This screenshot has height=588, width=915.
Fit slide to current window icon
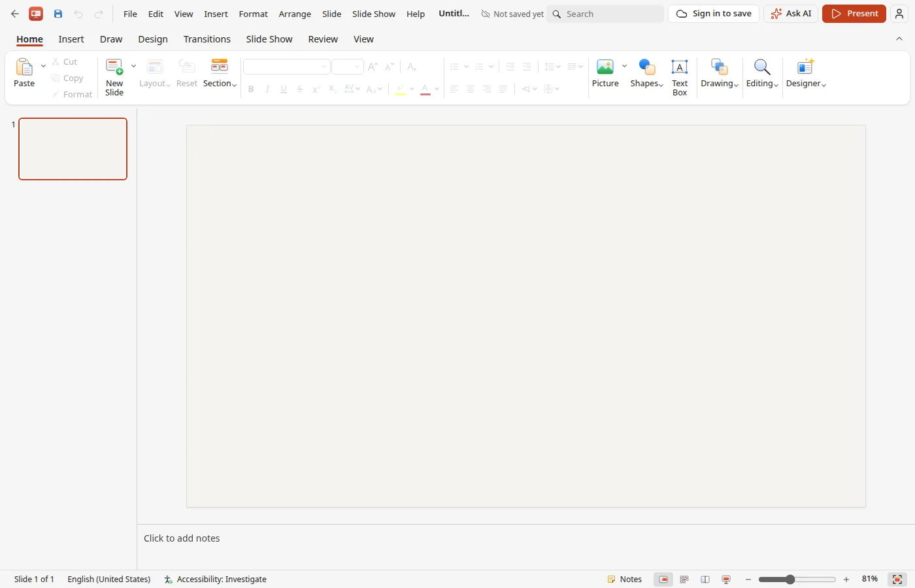897,580
